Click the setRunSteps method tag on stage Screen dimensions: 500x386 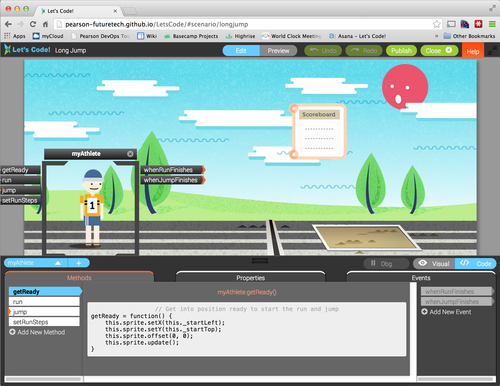(x=20, y=200)
